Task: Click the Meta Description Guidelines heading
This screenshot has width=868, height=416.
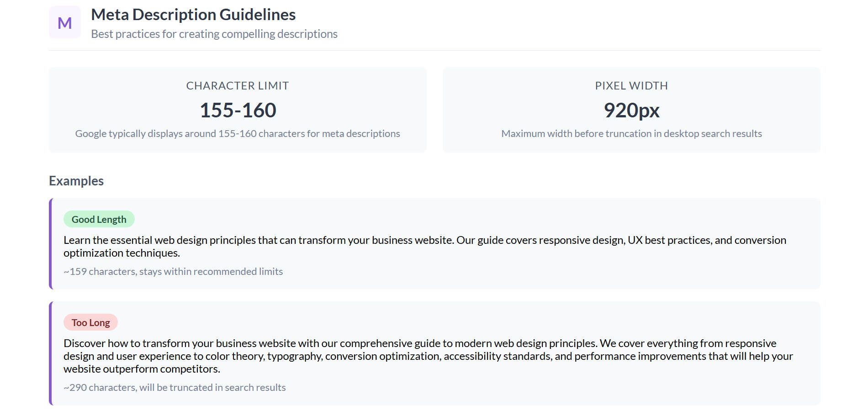Action: click(x=193, y=15)
